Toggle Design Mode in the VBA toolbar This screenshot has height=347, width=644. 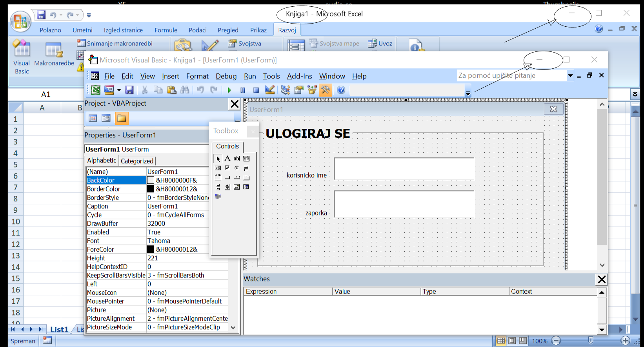pos(270,90)
